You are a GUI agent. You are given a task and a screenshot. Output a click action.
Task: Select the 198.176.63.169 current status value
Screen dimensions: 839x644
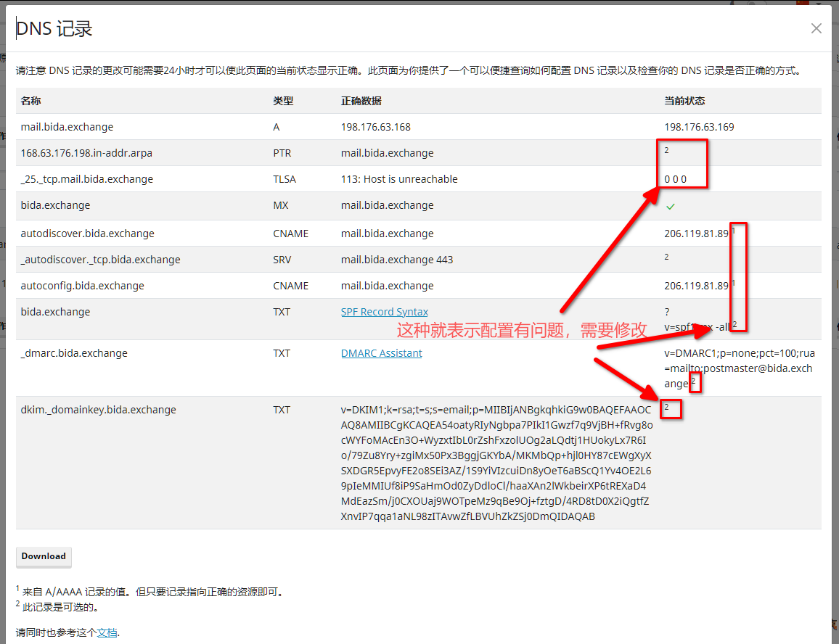coord(699,127)
